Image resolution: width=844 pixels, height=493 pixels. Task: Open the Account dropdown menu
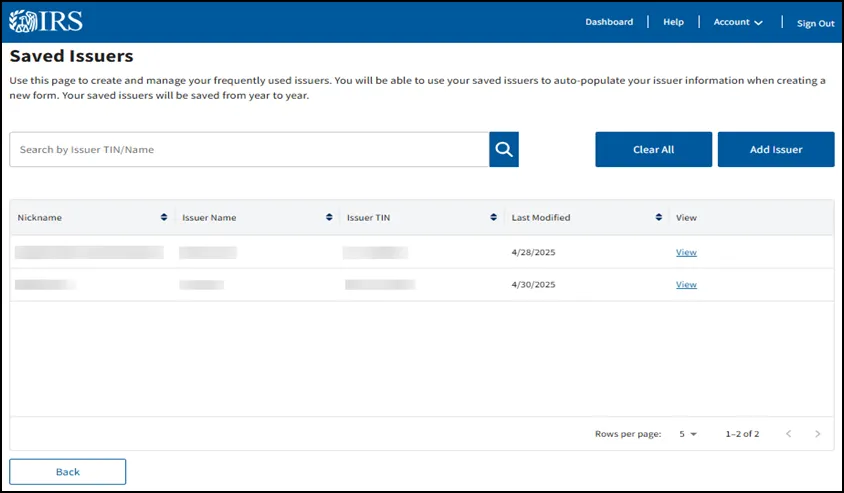point(738,22)
